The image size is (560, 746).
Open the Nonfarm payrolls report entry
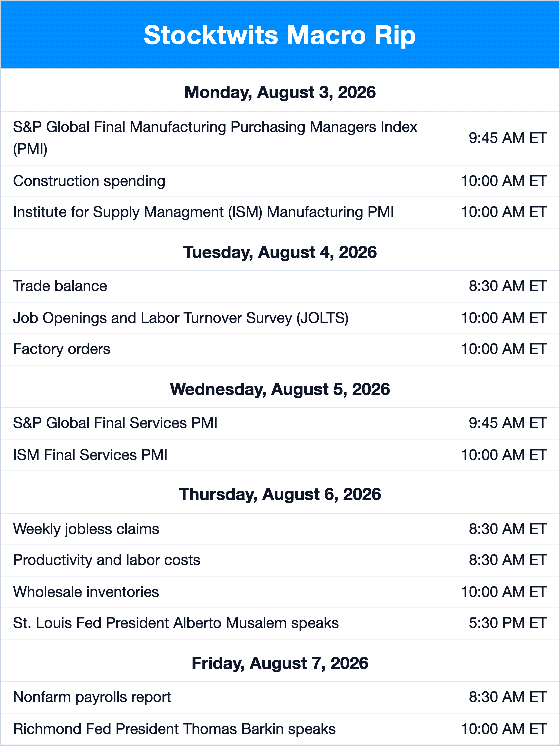(280, 697)
